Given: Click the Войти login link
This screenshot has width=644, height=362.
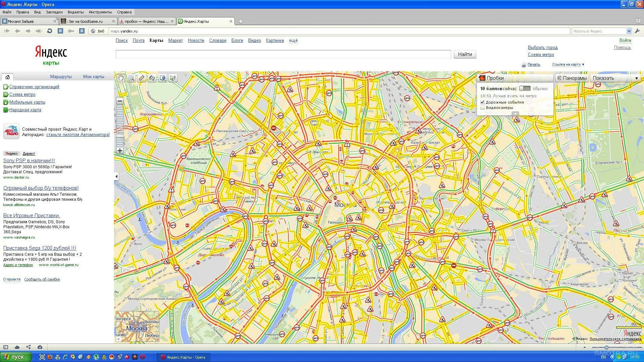Looking at the screenshot, I should pyautogui.click(x=625, y=41).
